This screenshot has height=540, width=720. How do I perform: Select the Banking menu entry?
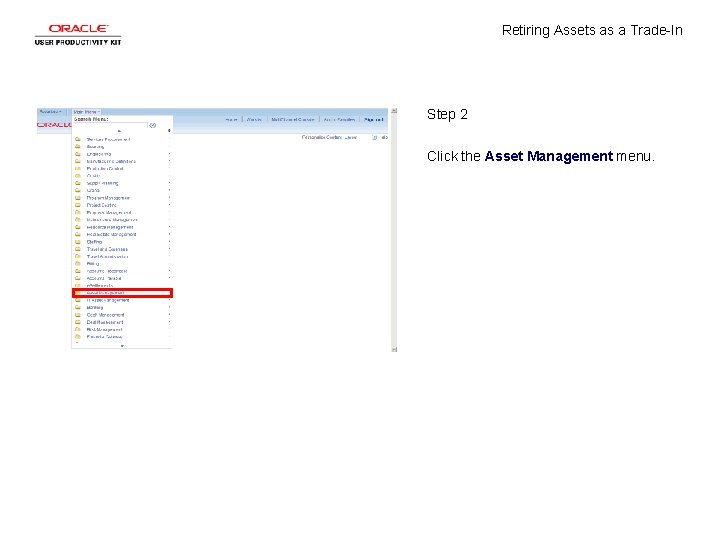coord(95,308)
